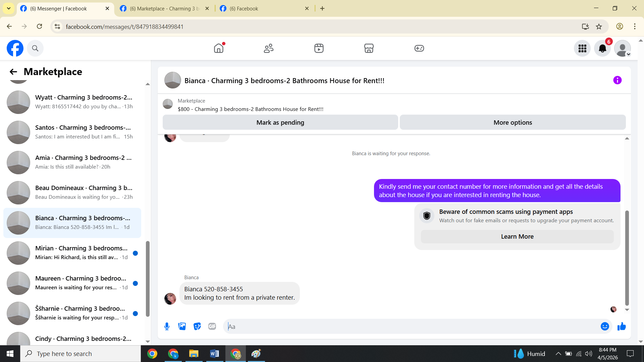
Task: Click the voice clip microphone icon
Action: (x=167, y=326)
